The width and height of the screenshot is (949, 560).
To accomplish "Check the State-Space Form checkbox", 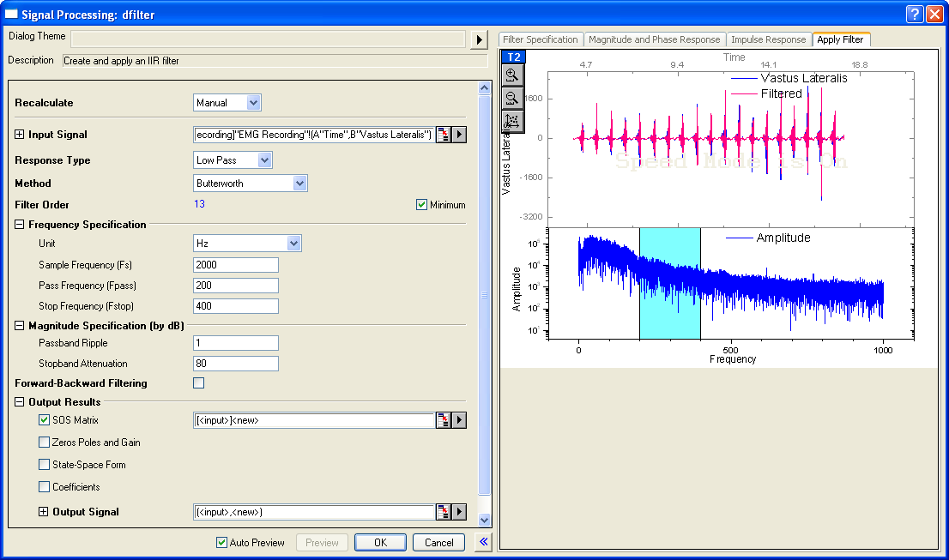I will click(44, 465).
